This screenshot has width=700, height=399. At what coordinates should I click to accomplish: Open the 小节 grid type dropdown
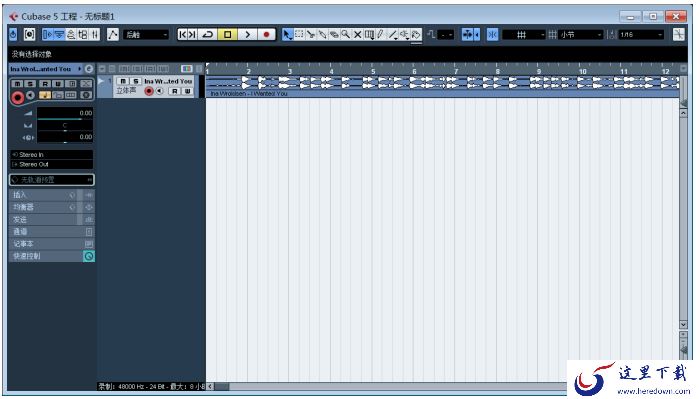pyautogui.click(x=580, y=34)
